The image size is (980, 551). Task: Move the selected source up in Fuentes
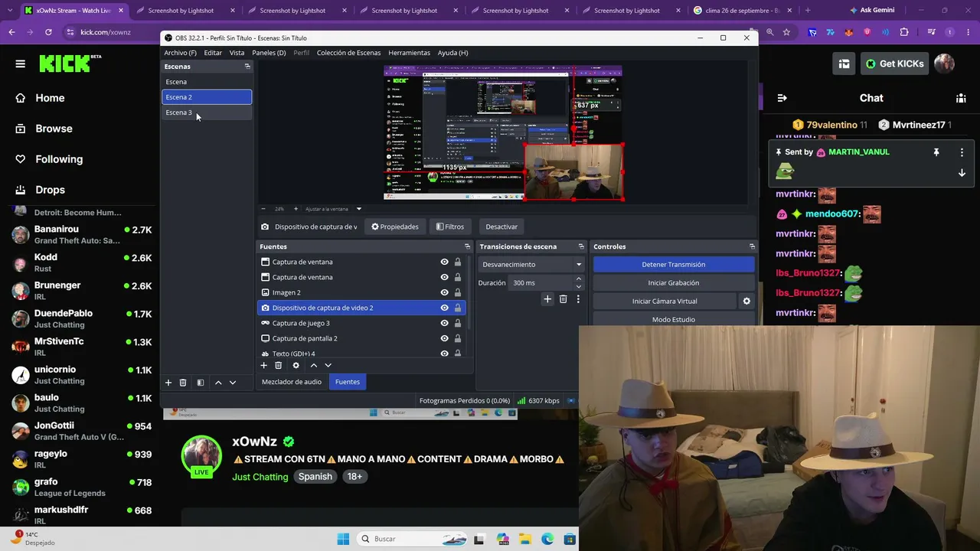tap(313, 366)
